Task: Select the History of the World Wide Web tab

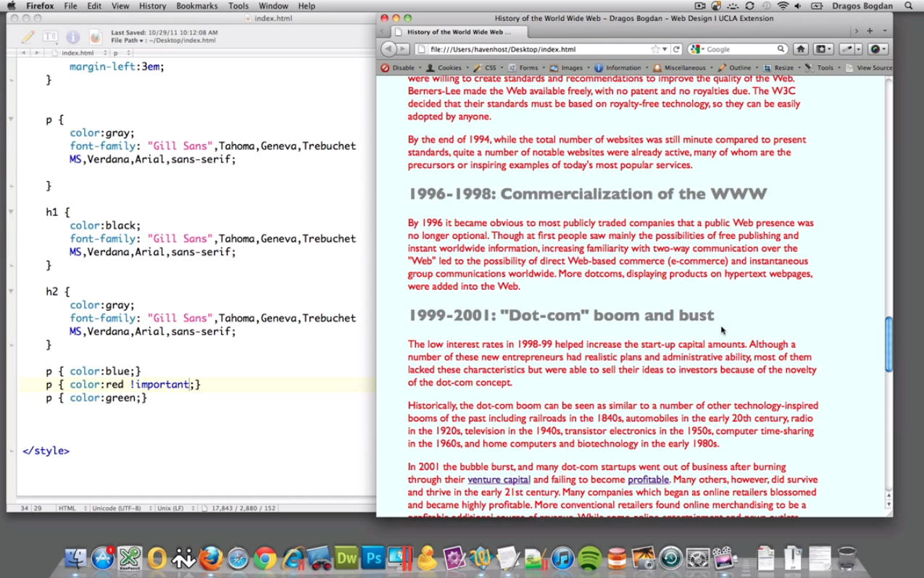Action: click(459, 32)
